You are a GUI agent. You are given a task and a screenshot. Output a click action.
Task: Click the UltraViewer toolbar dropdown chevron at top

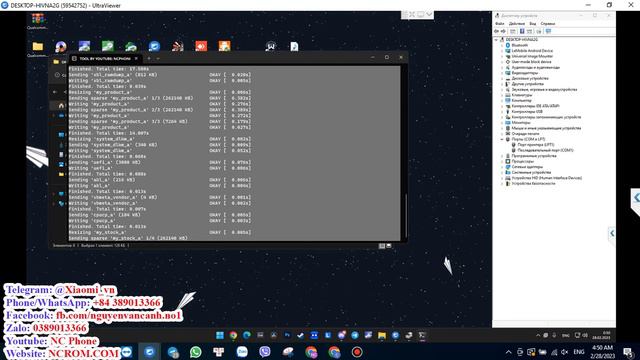click(429, 15)
